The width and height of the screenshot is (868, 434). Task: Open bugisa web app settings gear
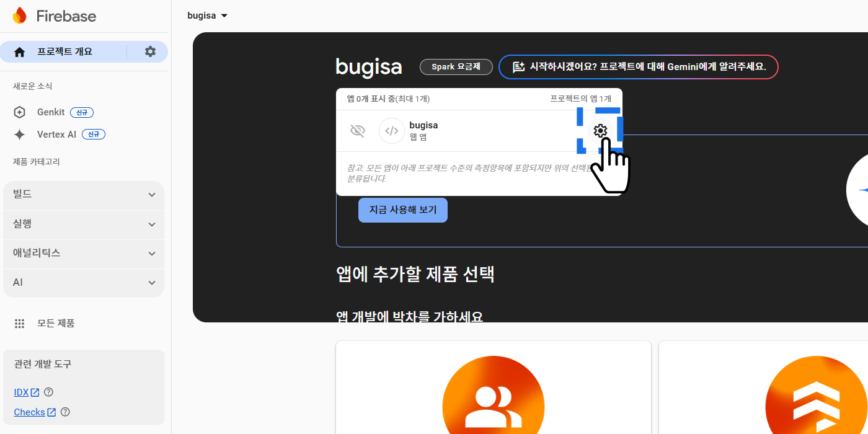(x=600, y=131)
